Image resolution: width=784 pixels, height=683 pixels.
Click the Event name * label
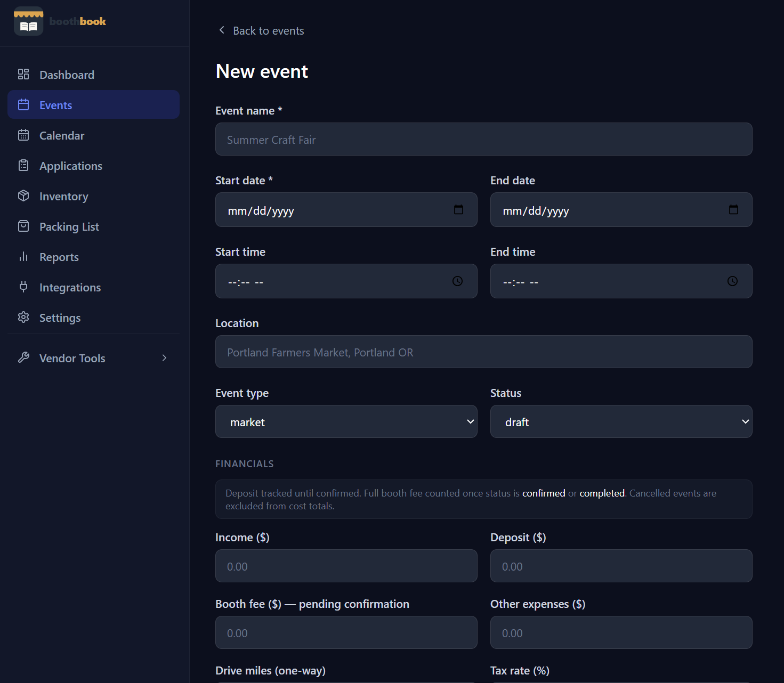249,111
